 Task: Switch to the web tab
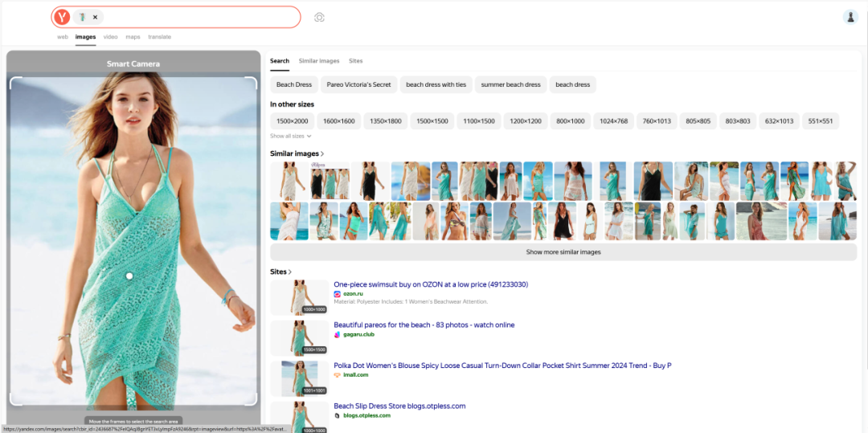pos(63,37)
